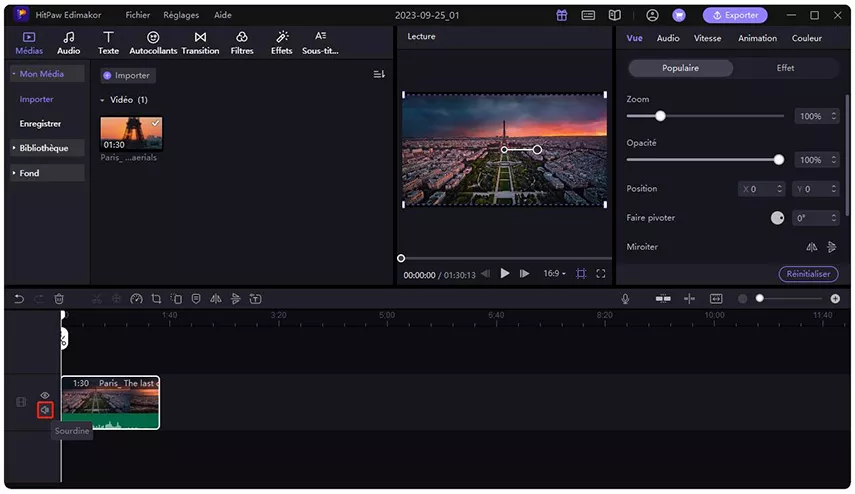The width and height of the screenshot is (855, 494).
Task: Open the Fichier menu
Action: 138,15
